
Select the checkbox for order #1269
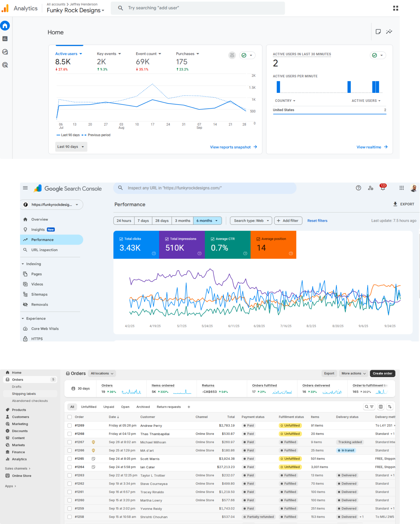[x=70, y=426]
